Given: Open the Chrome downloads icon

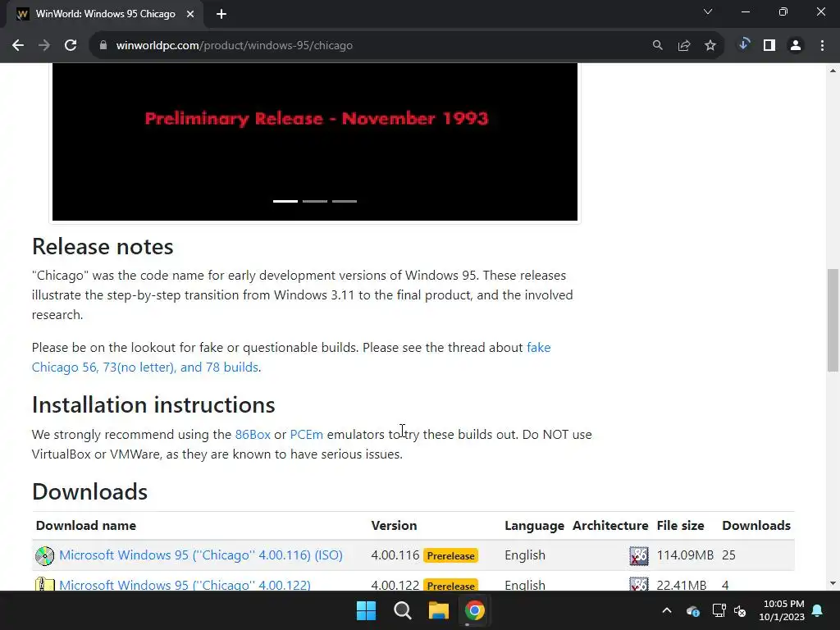Looking at the screenshot, I should click(x=743, y=44).
